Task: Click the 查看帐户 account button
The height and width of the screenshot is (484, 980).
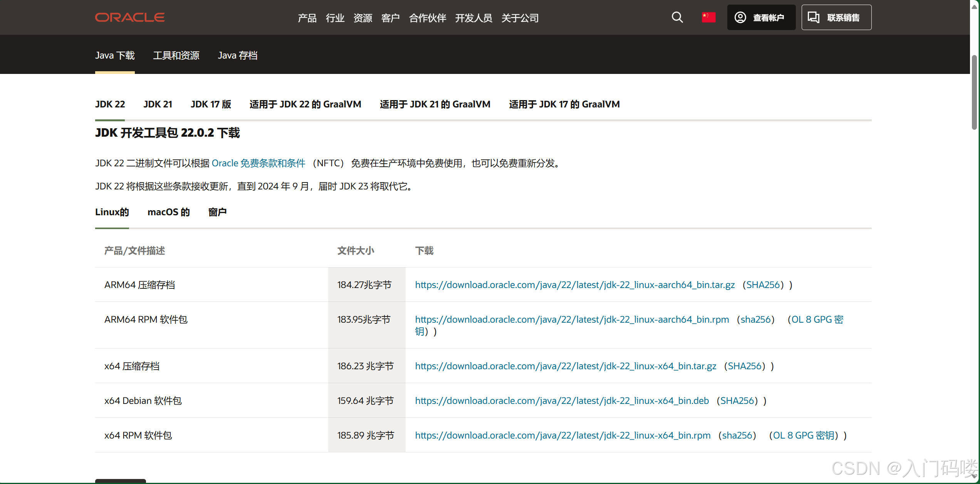Action: (761, 17)
